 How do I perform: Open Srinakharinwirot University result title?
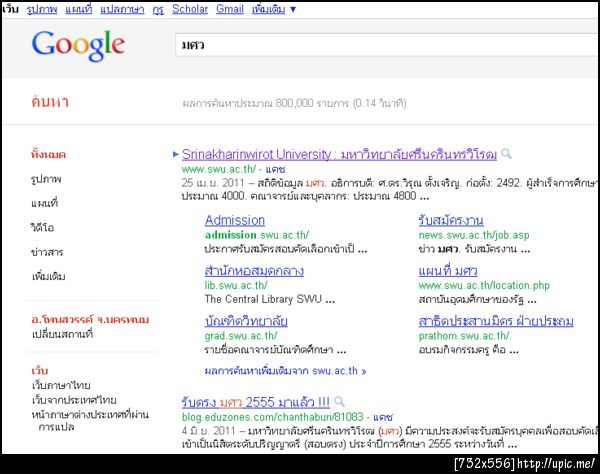[x=339, y=154]
